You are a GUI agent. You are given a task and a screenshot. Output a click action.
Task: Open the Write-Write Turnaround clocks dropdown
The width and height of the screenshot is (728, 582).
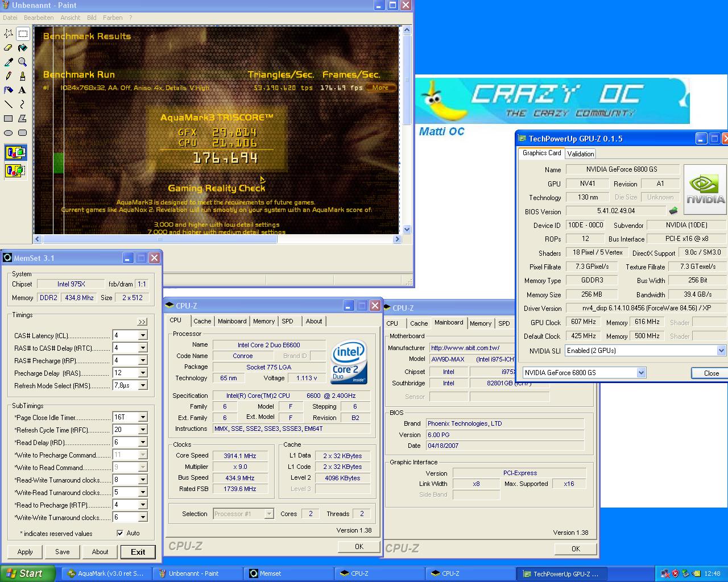coord(143,517)
